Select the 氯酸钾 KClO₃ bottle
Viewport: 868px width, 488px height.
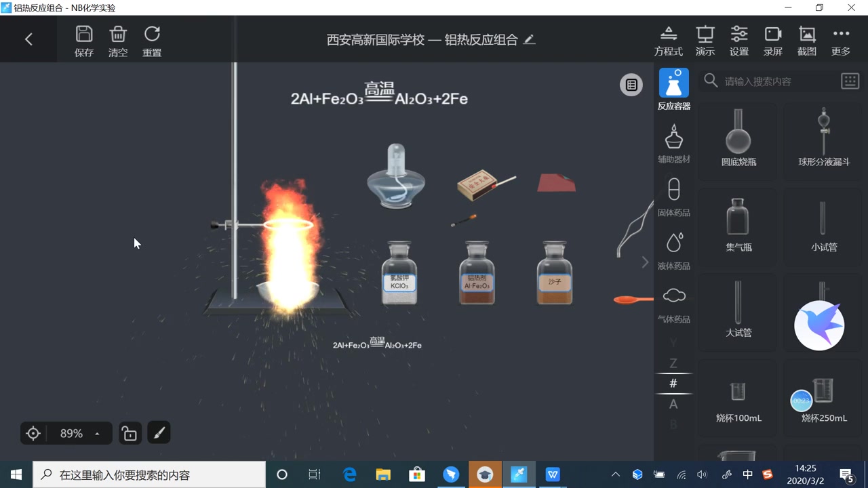(x=399, y=273)
